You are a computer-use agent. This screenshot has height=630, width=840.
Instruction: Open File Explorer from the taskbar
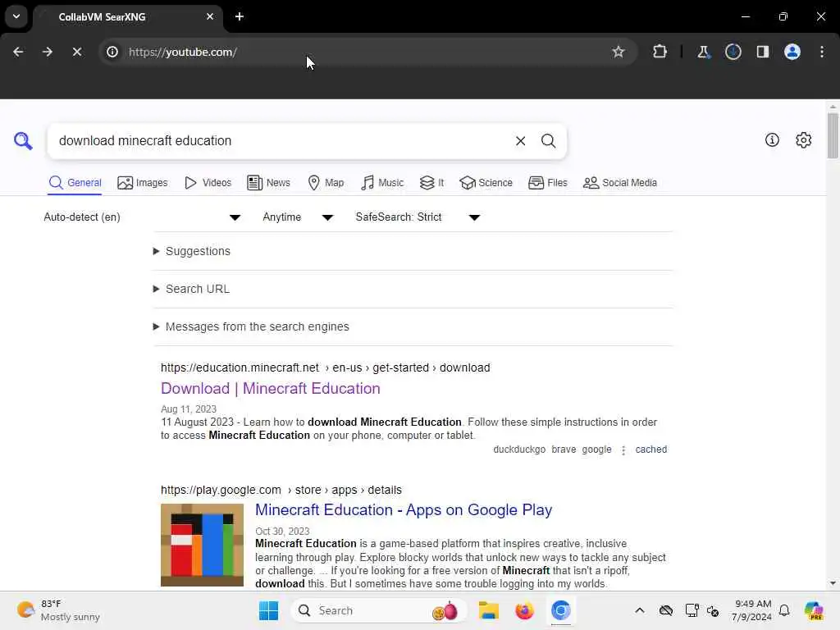(x=489, y=610)
